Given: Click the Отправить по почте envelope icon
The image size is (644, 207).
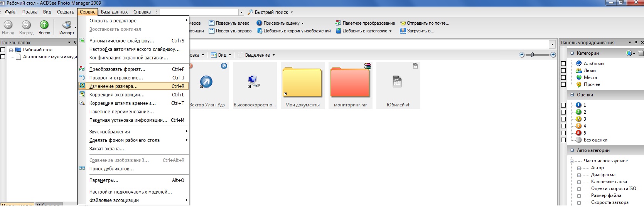Looking at the screenshot, I should pyautogui.click(x=403, y=23).
